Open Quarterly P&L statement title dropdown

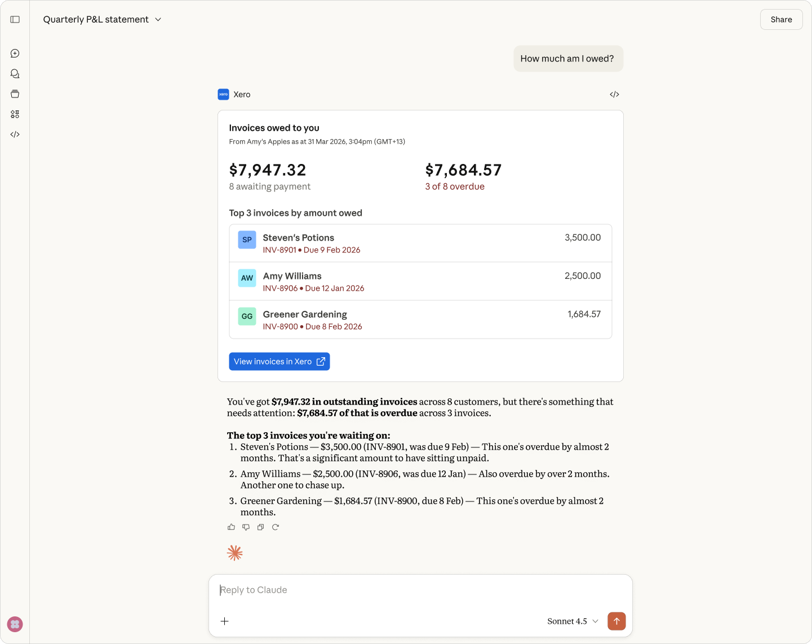pyautogui.click(x=103, y=20)
